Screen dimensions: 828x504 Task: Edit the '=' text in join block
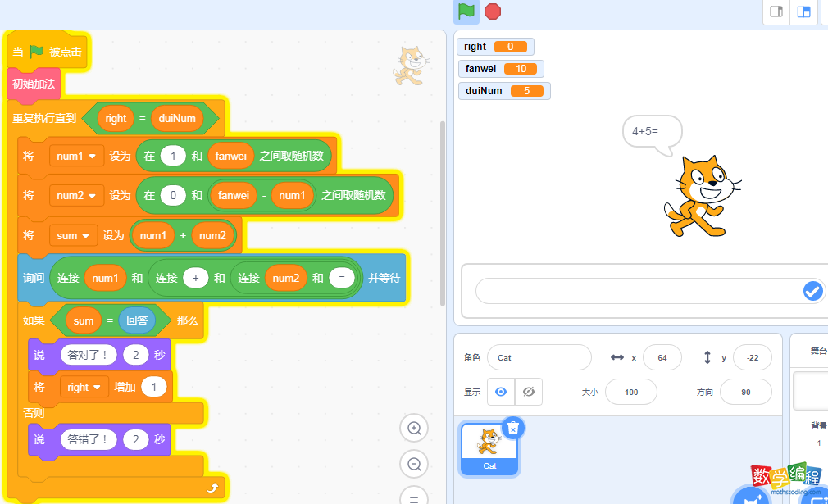pos(342,278)
